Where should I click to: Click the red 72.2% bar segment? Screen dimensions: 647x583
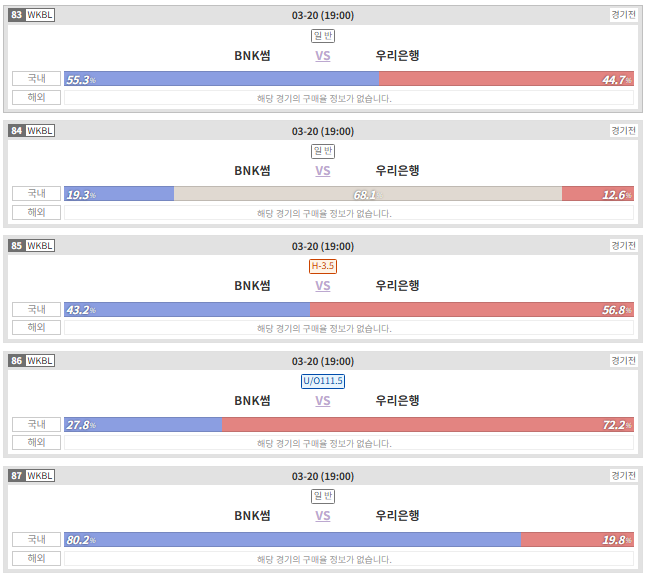point(428,425)
